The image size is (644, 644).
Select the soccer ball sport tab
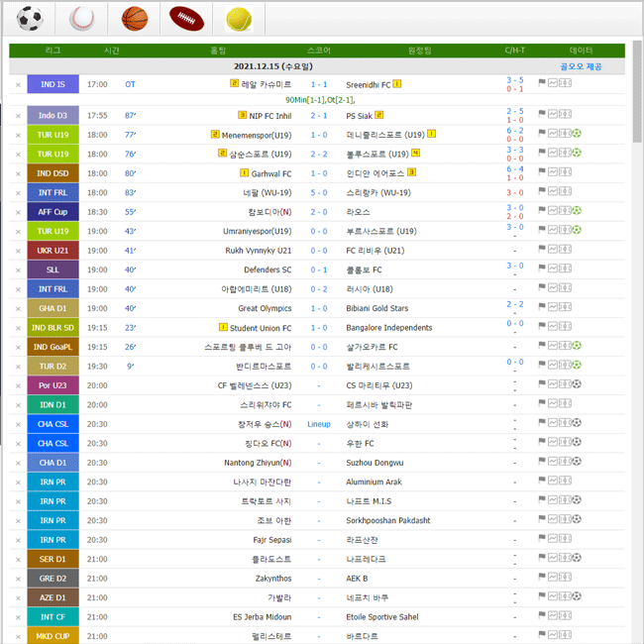pyautogui.click(x=31, y=18)
